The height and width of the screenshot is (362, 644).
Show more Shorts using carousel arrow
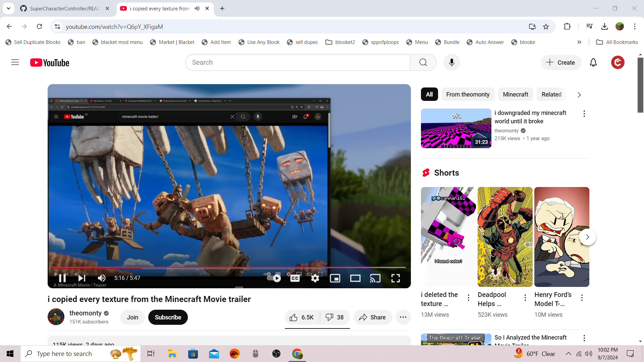pos(587,237)
